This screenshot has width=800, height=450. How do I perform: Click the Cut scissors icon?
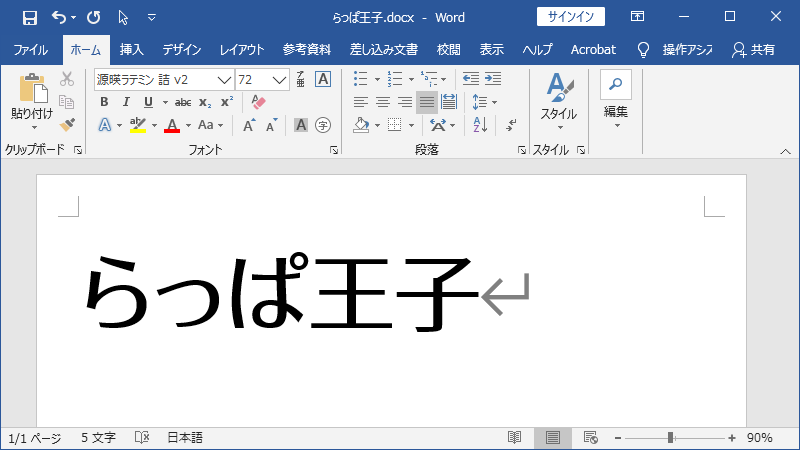pos(67,79)
